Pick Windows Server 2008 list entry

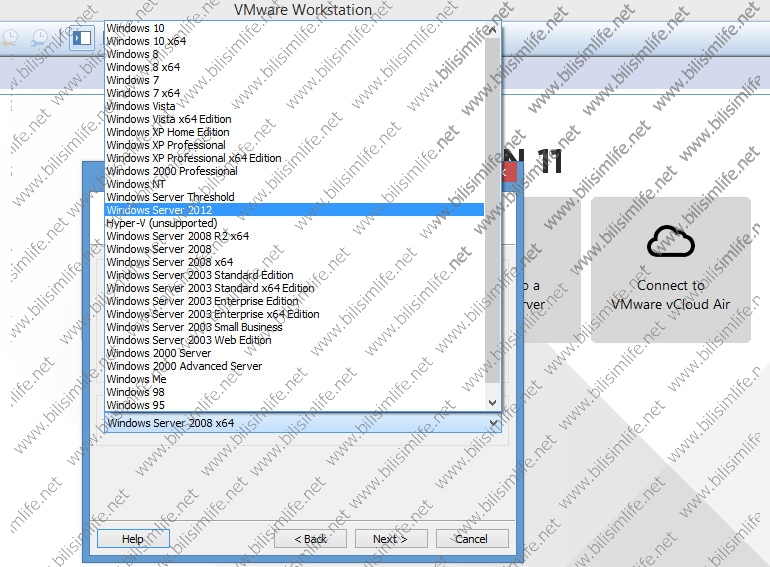point(294,249)
